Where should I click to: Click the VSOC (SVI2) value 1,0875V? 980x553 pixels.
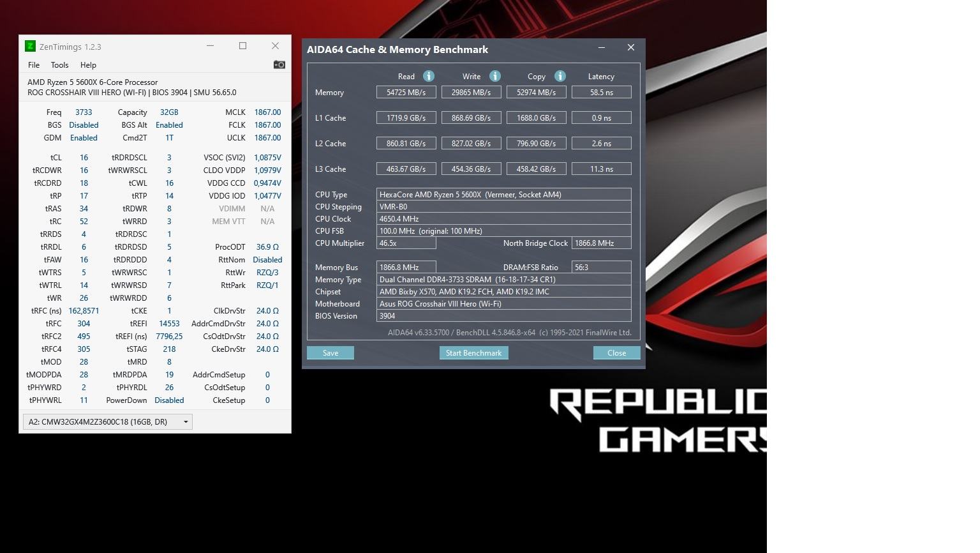(x=267, y=158)
